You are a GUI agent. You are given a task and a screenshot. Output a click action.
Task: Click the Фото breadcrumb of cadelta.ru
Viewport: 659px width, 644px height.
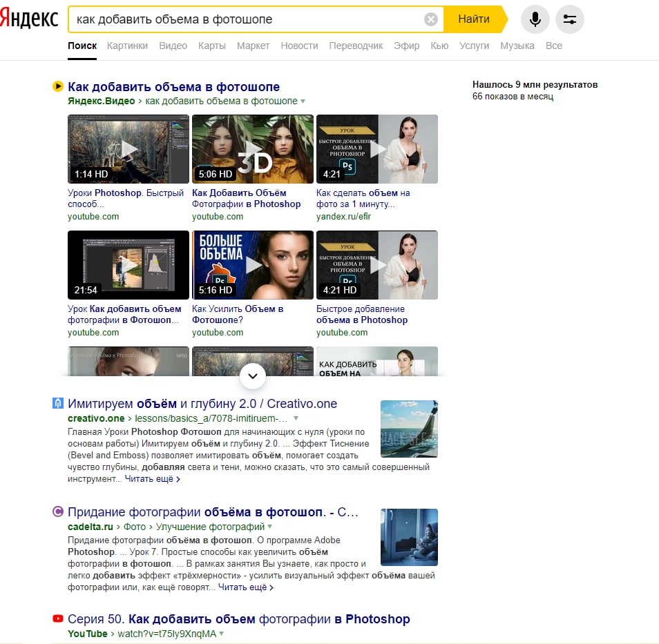tap(135, 527)
